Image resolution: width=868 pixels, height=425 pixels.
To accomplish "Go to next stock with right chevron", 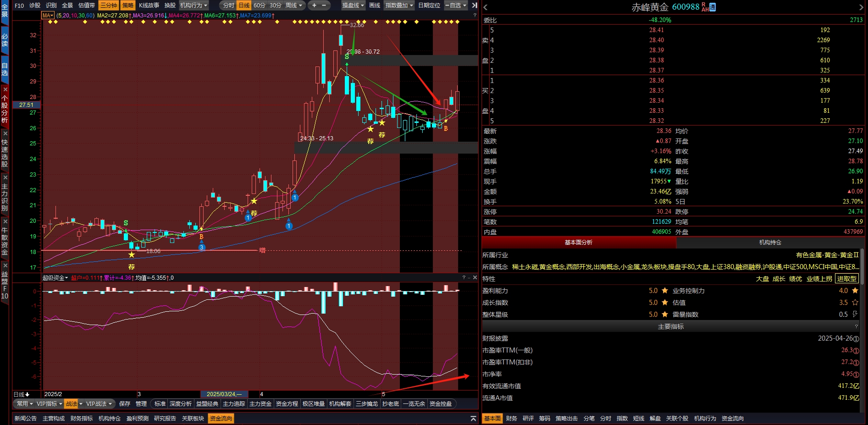I will tap(861, 7).
